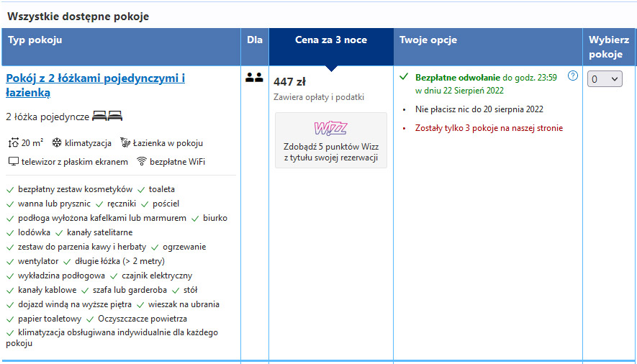The image size is (637, 364).
Task: Click the 'stół' amenity
Action: tap(190, 290)
